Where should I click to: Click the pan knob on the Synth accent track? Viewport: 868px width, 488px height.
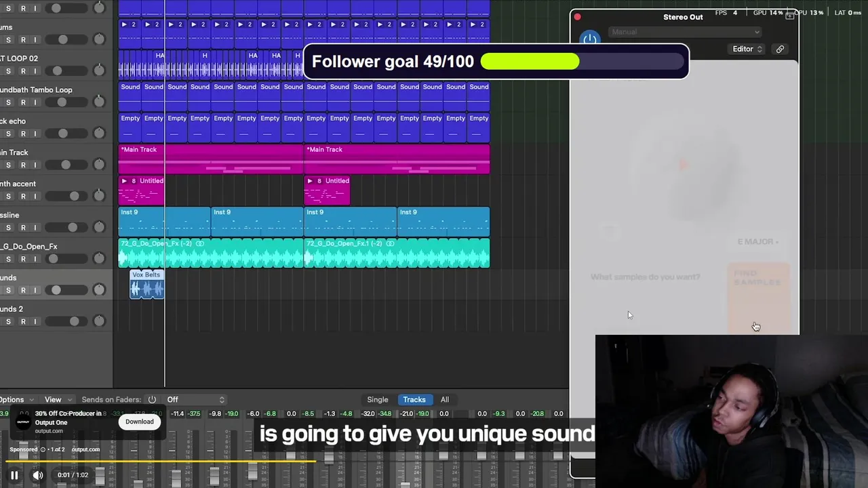[99, 195]
